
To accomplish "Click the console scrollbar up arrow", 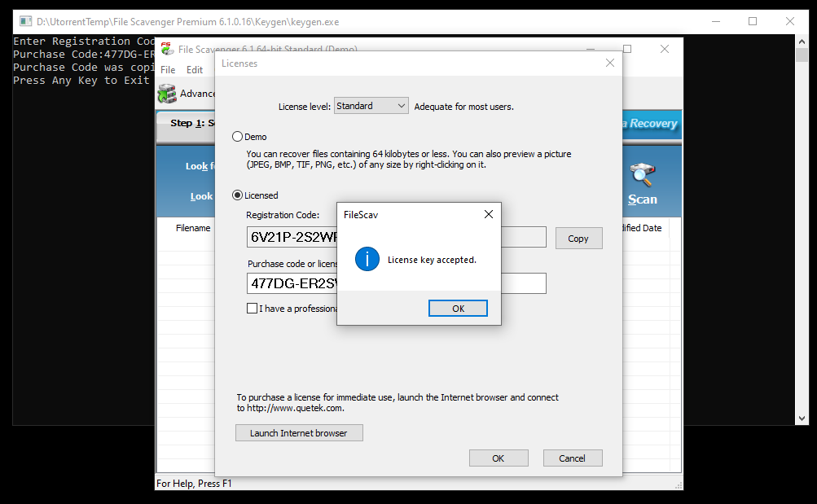I will pos(802,42).
